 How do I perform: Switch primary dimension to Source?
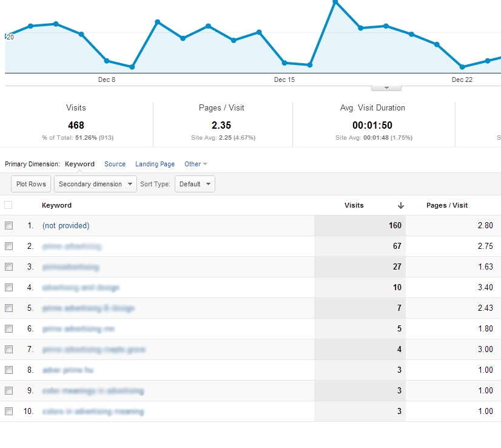tap(115, 164)
